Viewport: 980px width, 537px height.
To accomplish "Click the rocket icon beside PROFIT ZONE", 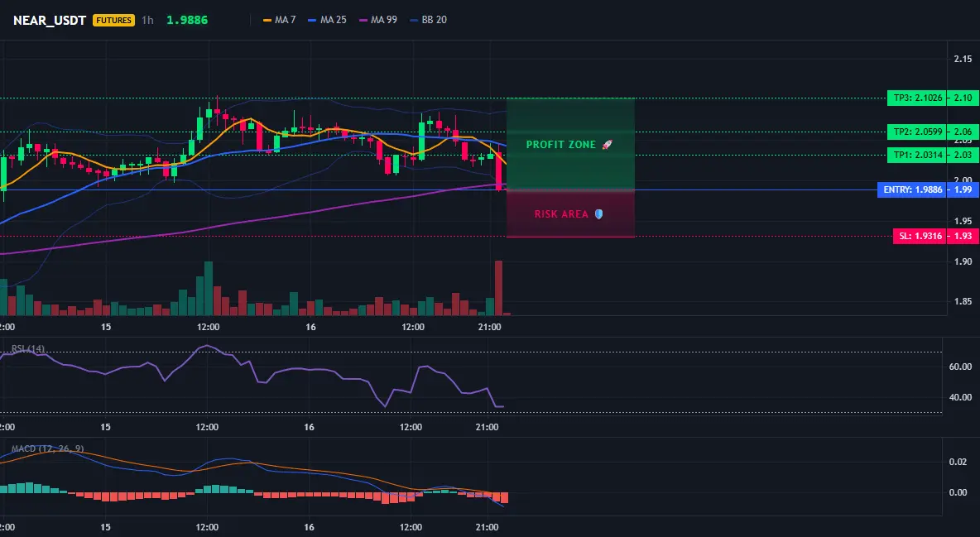I will 607,145.
